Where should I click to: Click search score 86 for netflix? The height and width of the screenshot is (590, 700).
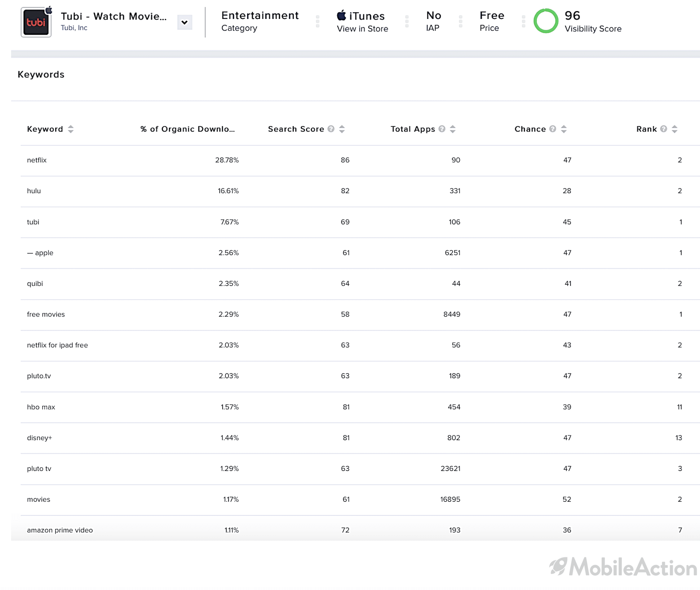(x=345, y=160)
